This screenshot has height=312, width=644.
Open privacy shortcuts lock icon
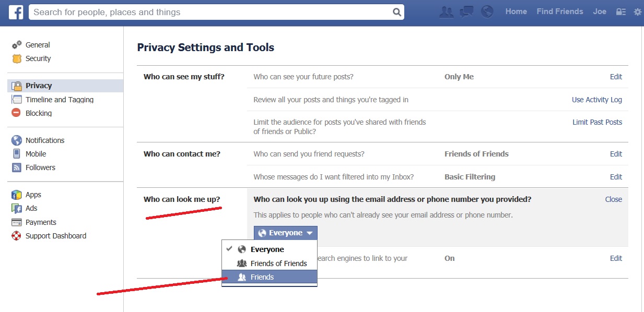[620, 12]
